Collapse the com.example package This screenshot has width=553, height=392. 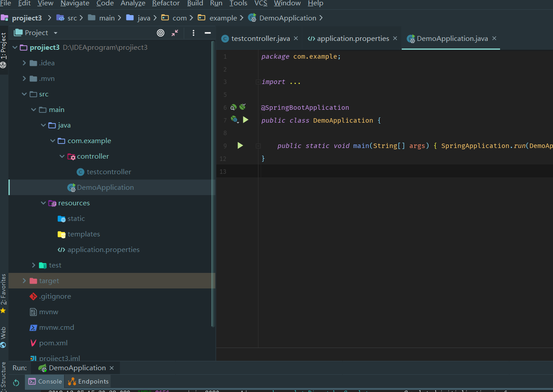coord(52,140)
